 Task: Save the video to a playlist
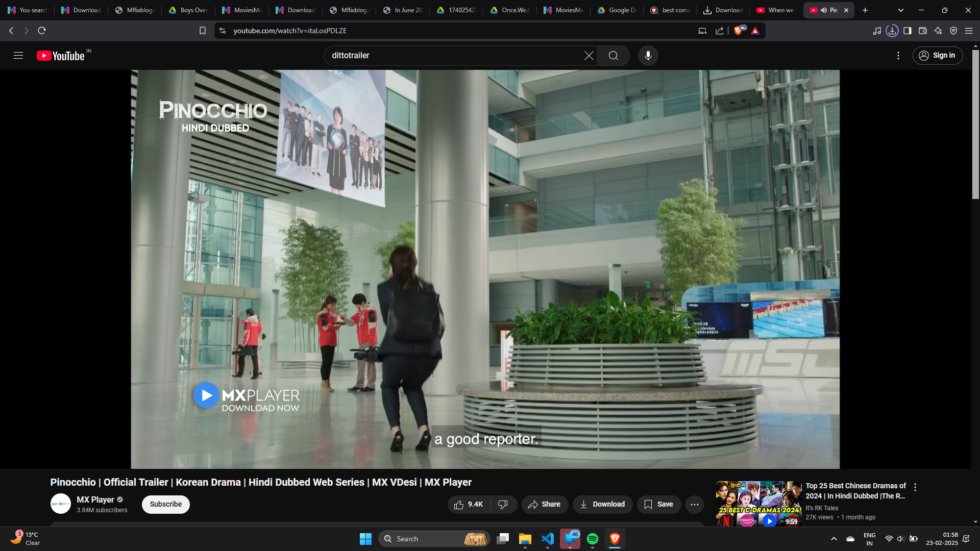tap(659, 505)
